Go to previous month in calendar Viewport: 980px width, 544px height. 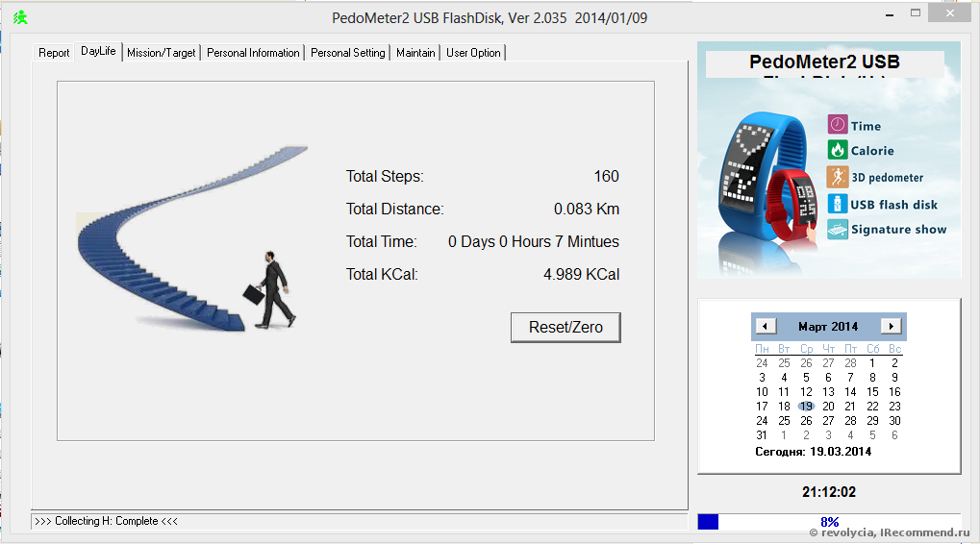(x=766, y=326)
